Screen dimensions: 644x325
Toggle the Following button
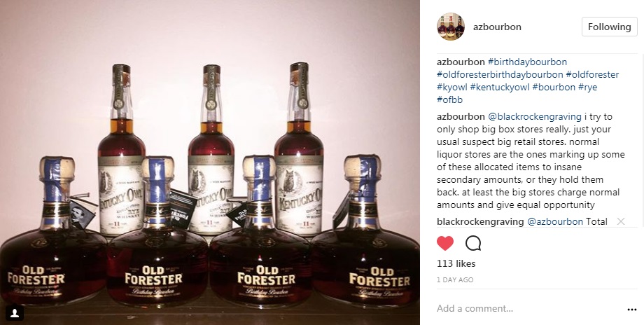(x=609, y=27)
